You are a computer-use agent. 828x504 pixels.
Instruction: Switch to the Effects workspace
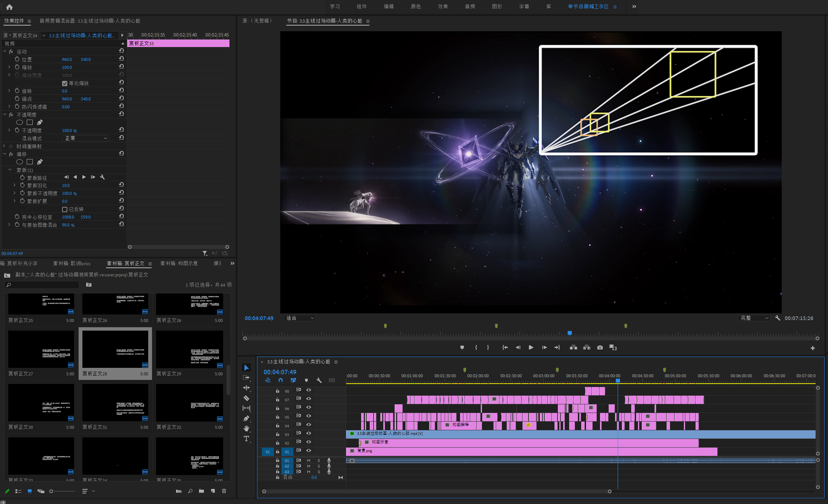click(x=443, y=6)
